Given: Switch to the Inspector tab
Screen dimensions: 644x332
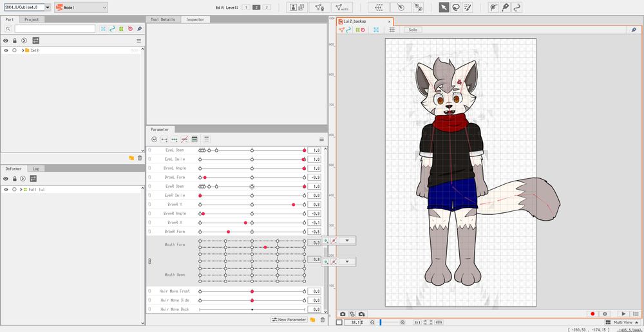Looking at the screenshot, I should (195, 19).
